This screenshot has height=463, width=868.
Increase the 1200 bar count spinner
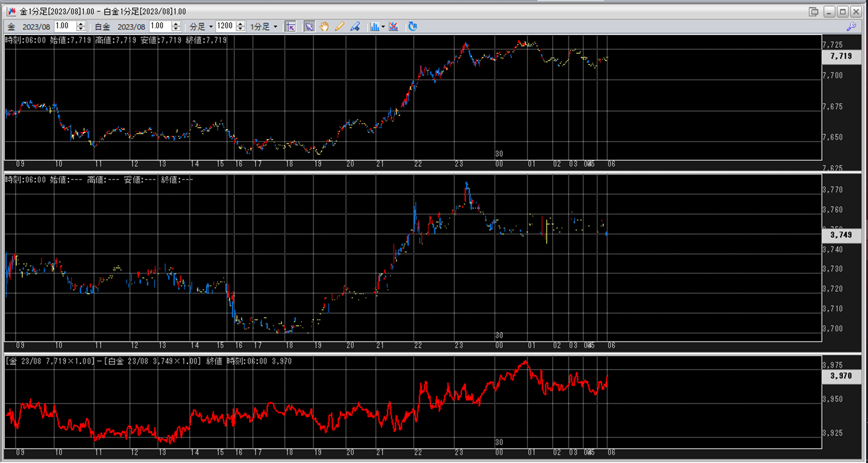coord(240,24)
